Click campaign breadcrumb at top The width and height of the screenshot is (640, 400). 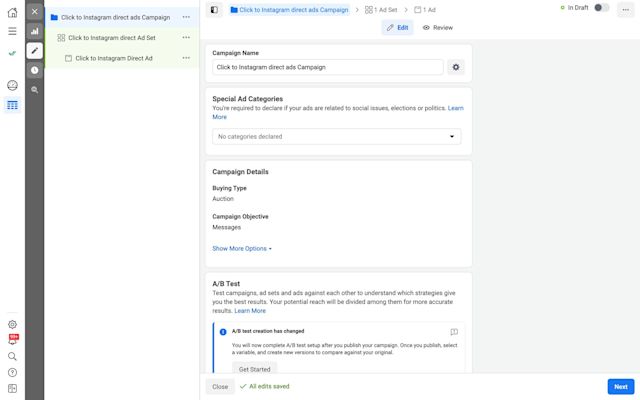coord(289,10)
